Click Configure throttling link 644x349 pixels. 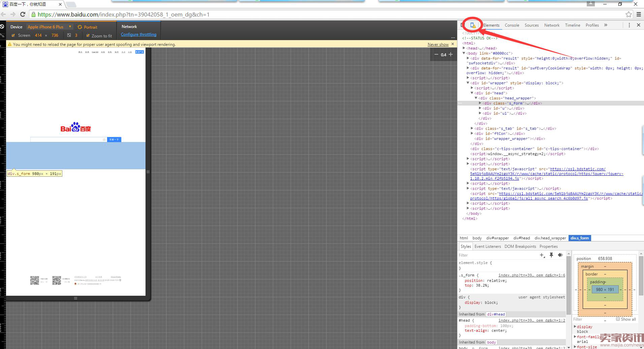pos(138,34)
